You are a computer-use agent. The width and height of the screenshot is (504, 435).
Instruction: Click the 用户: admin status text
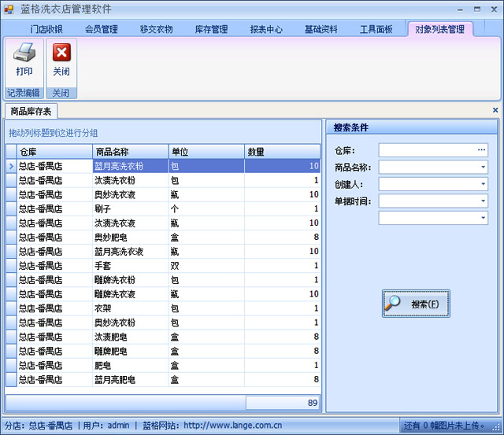click(106, 426)
